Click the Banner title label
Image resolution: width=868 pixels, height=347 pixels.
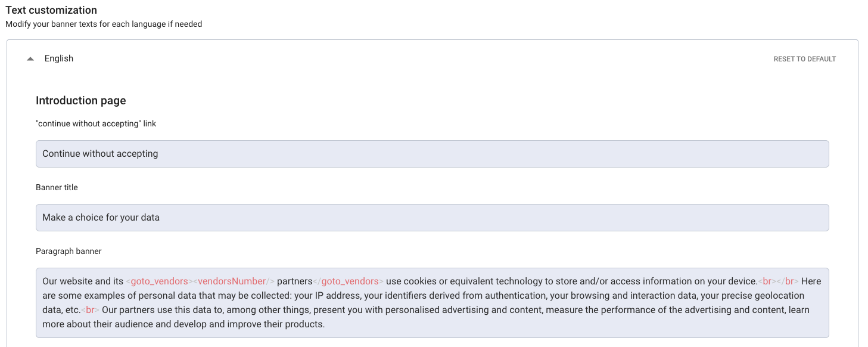click(x=57, y=187)
